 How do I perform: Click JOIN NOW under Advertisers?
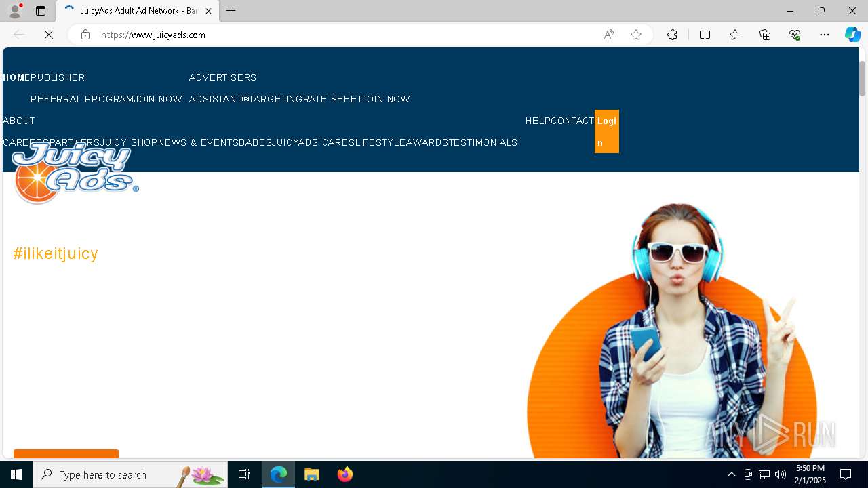(x=386, y=99)
